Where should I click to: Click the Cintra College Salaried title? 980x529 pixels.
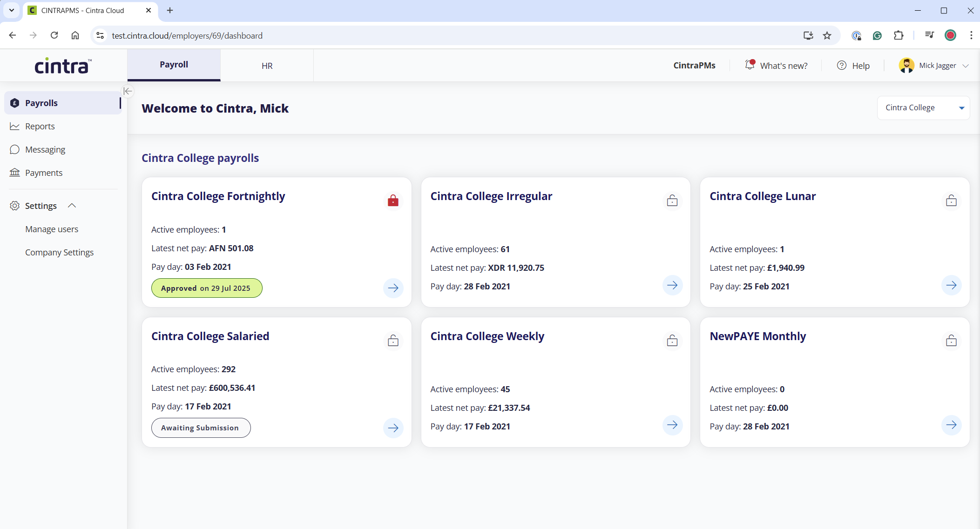coord(210,336)
